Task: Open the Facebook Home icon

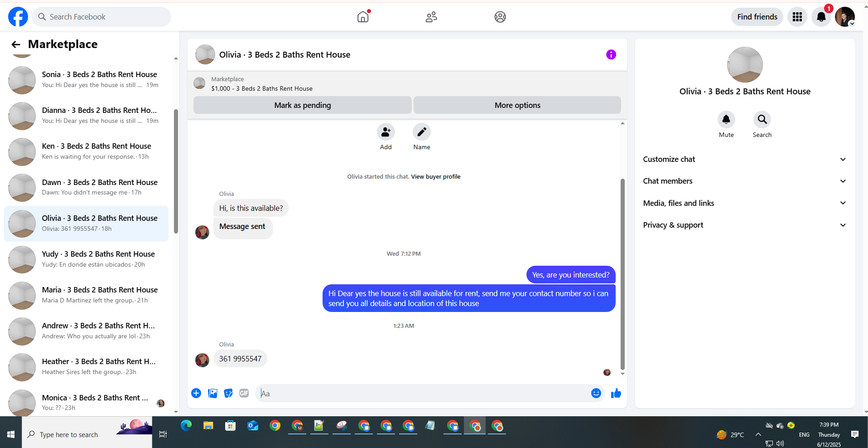Action: (363, 17)
